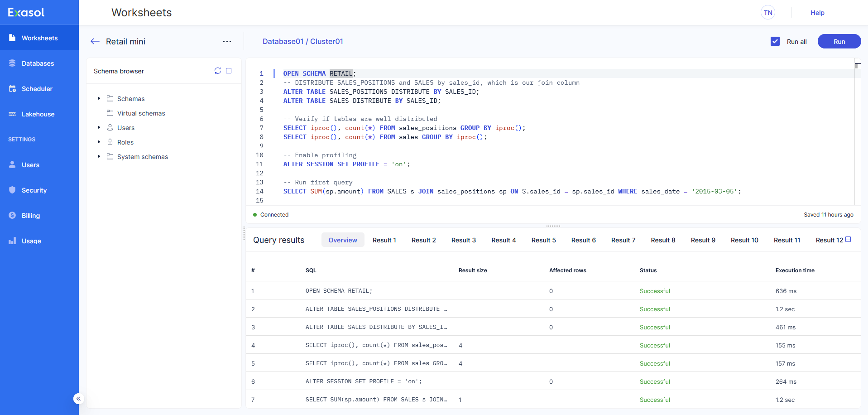Open the TN user avatar menu
The width and height of the screenshot is (868, 415).
point(767,13)
